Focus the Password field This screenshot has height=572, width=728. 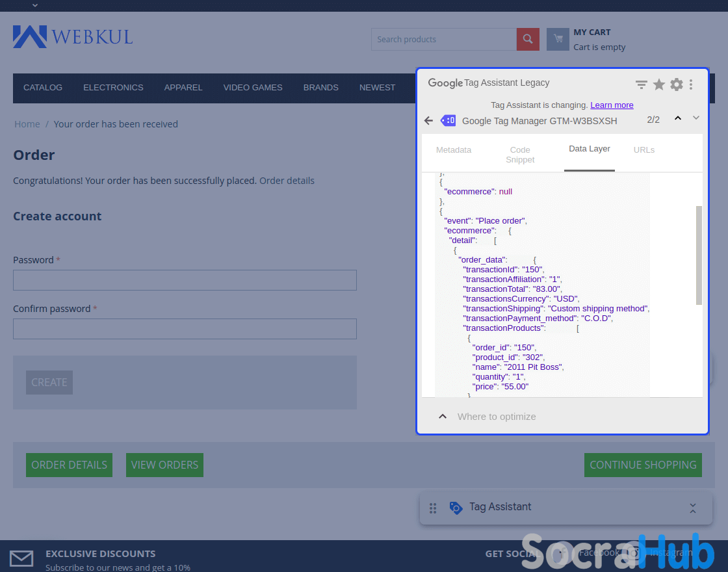click(185, 280)
